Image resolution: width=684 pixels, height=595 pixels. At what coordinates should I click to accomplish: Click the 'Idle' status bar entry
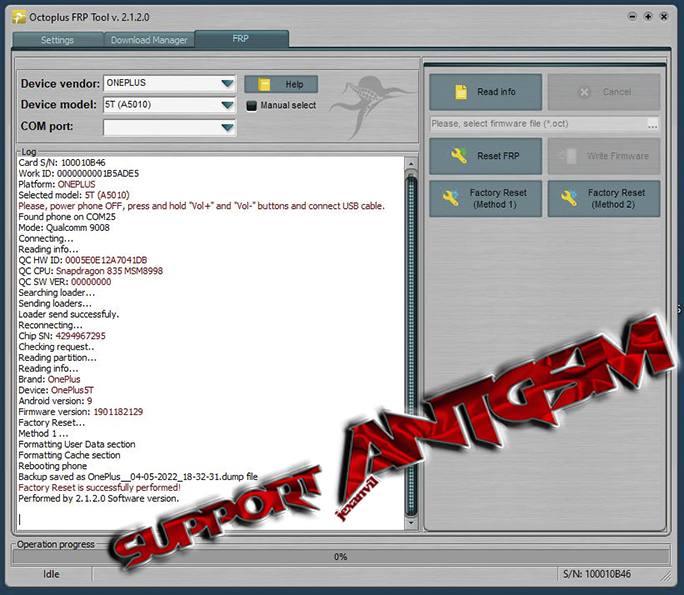(51, 574)
